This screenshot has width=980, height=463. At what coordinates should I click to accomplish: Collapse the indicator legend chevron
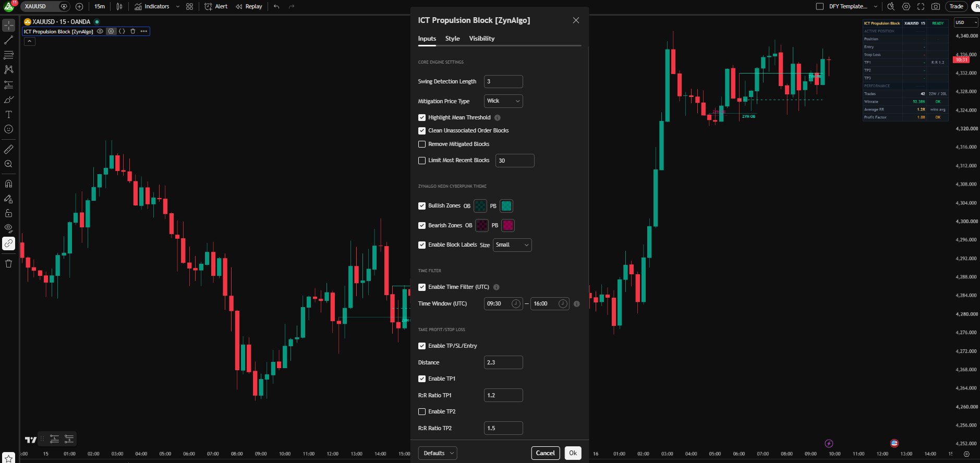[30, 41]
